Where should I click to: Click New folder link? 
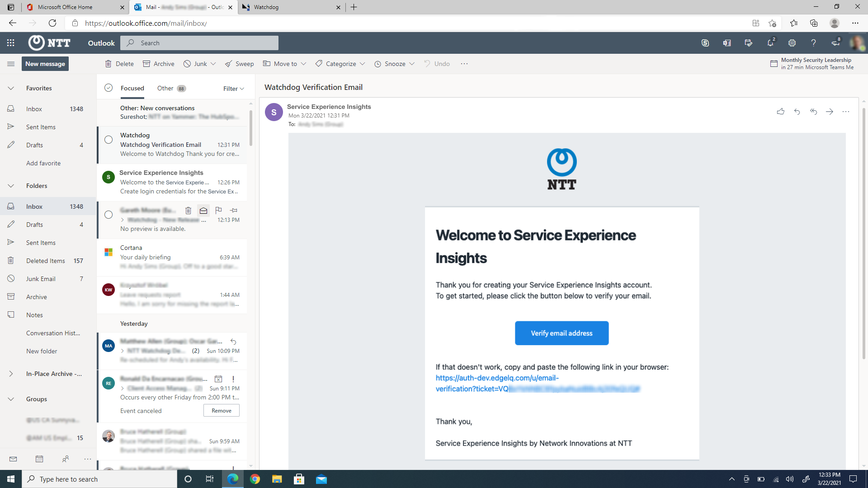[x=42, y=351]
